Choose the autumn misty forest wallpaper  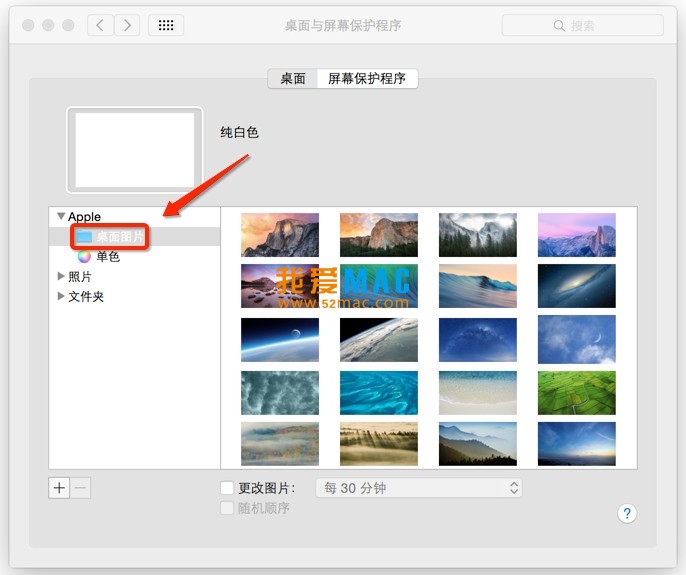coord(280,444)
